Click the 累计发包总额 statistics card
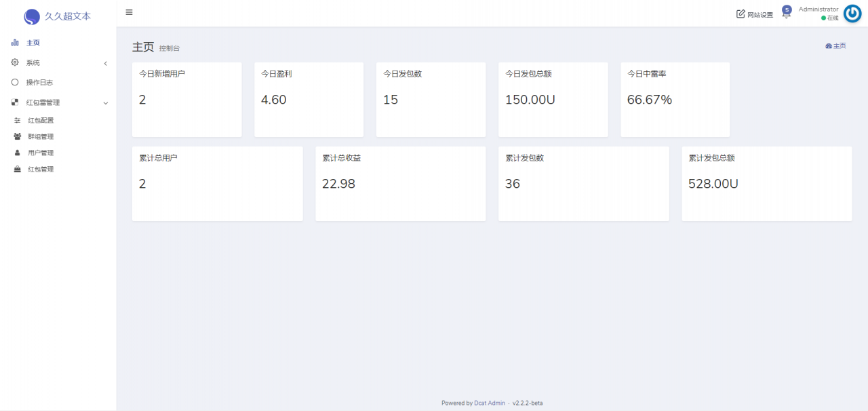868x411 pixels. 767,184
